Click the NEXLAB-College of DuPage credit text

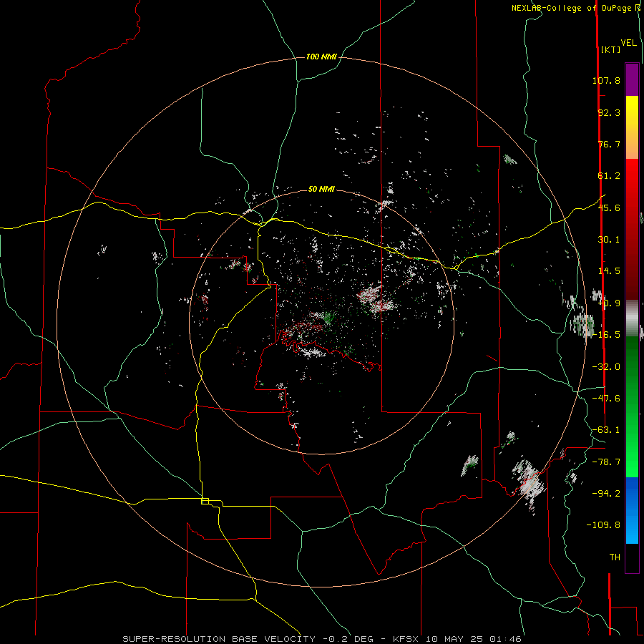point(572,8)
